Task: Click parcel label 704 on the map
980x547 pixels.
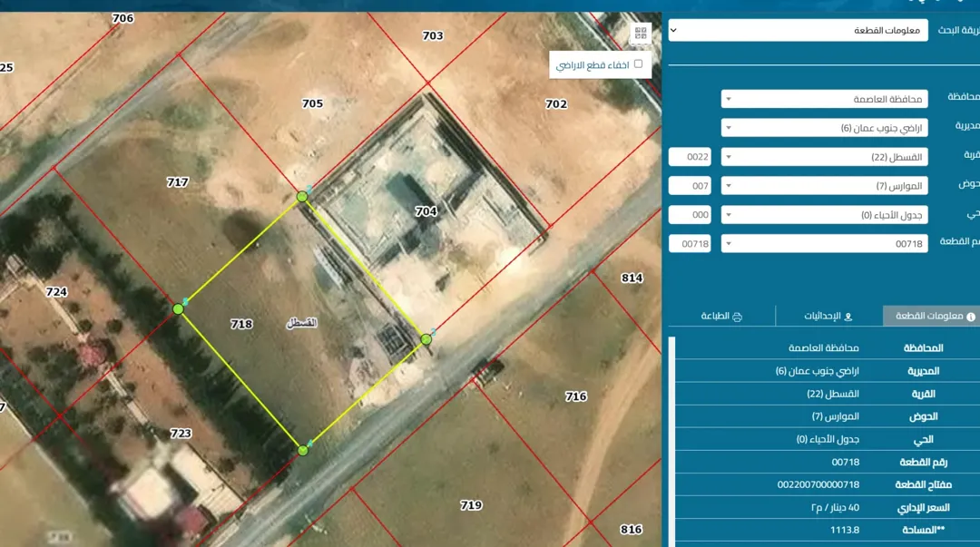Action: 426,211
